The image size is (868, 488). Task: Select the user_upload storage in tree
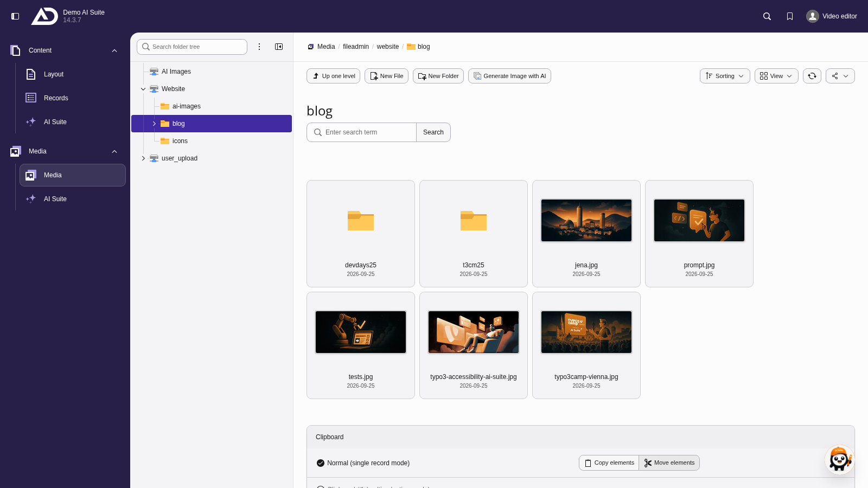[x=179, y=158]
